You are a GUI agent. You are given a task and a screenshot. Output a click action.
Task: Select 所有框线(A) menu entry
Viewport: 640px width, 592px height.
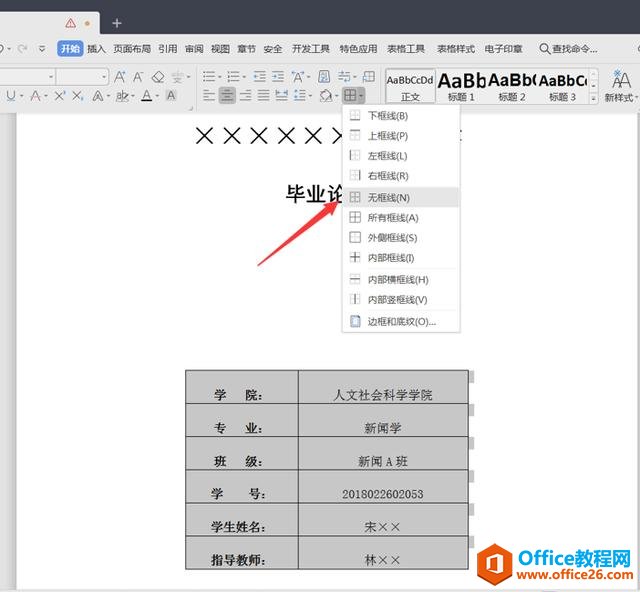tap(401, 218)
